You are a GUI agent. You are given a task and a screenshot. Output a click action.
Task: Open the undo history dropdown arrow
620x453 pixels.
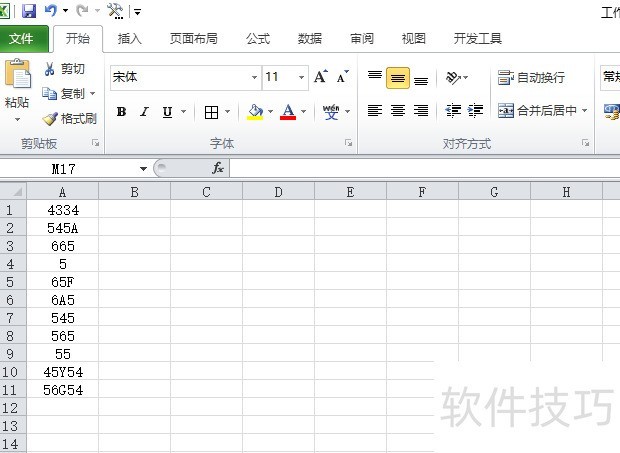65,11
